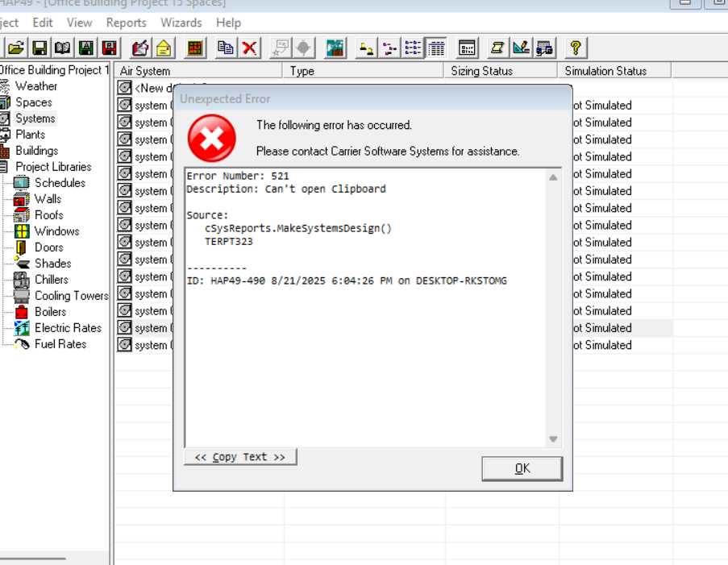Click the green floppy disk icon
The width and height of the screenshot is (728, 565).
click(x=86, y=48)
